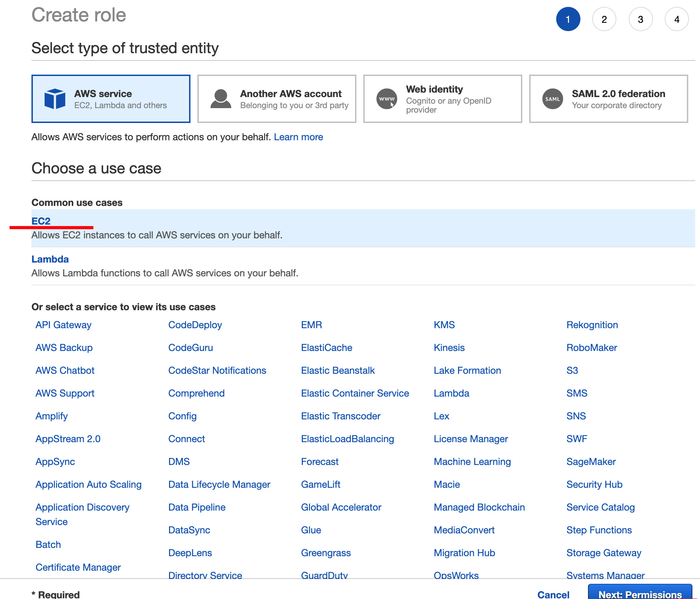Go to step 3 in the wizard
The height and width of the screenshot is (599, 700).
pos(641,19)
